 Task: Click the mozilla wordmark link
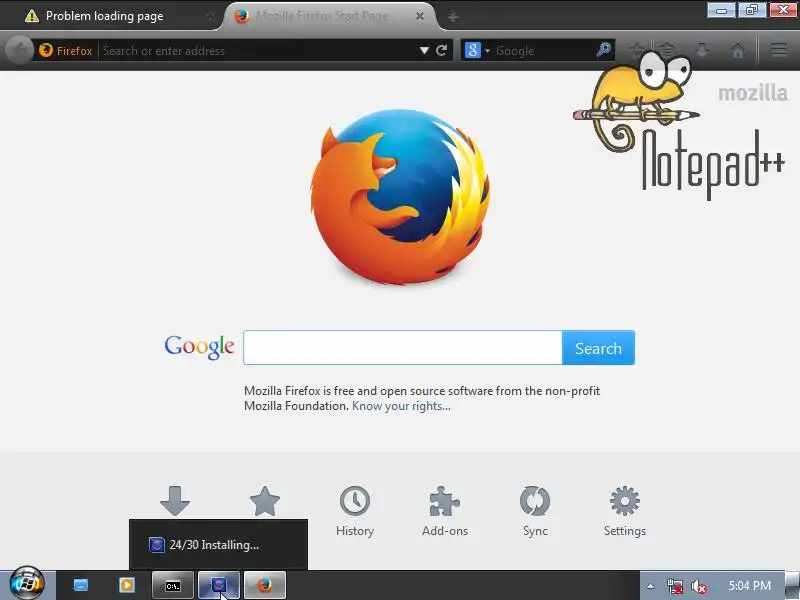click(753, 93)
